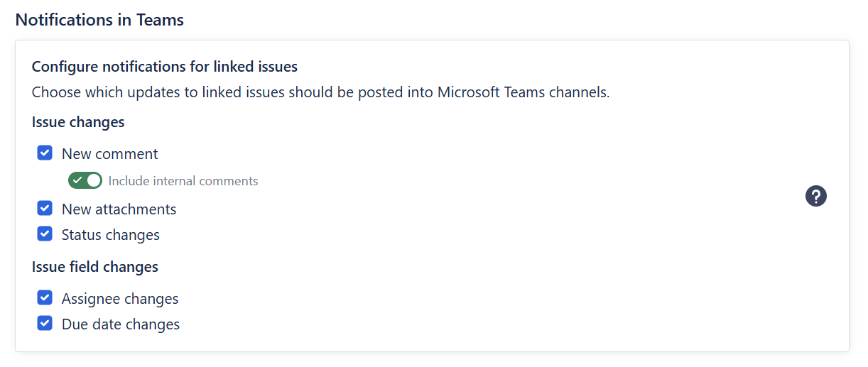
Task: Click the "Status changes" label text
Action: pos(110,235)
